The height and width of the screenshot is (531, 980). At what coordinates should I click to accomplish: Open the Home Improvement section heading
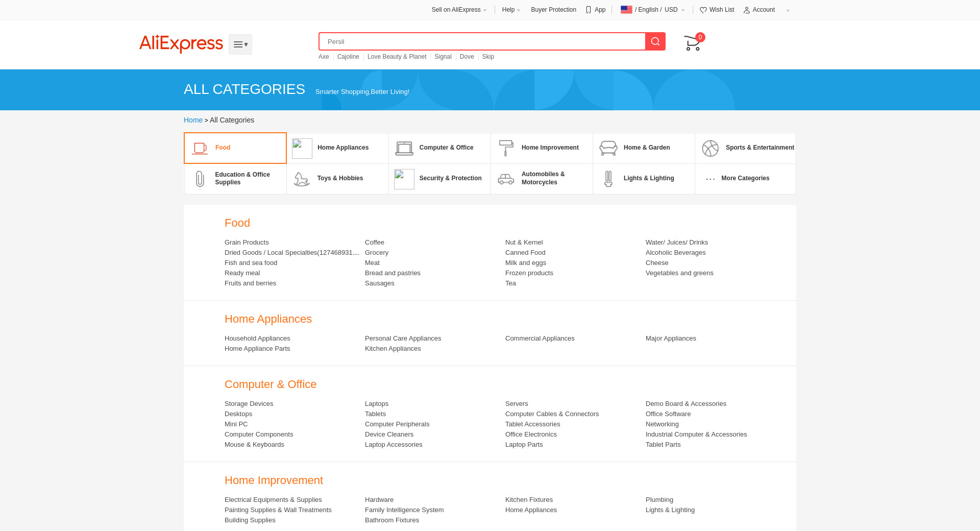274,480
